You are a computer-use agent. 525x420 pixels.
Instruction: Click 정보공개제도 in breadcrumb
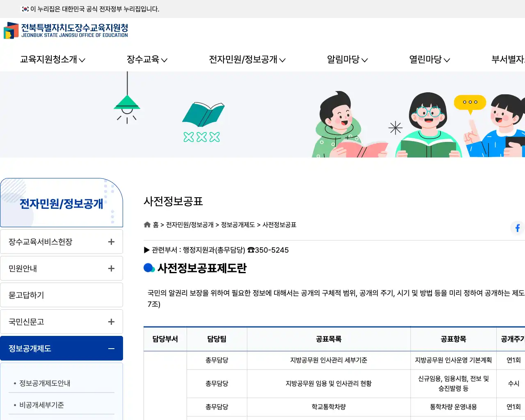(x=238, y=225)
